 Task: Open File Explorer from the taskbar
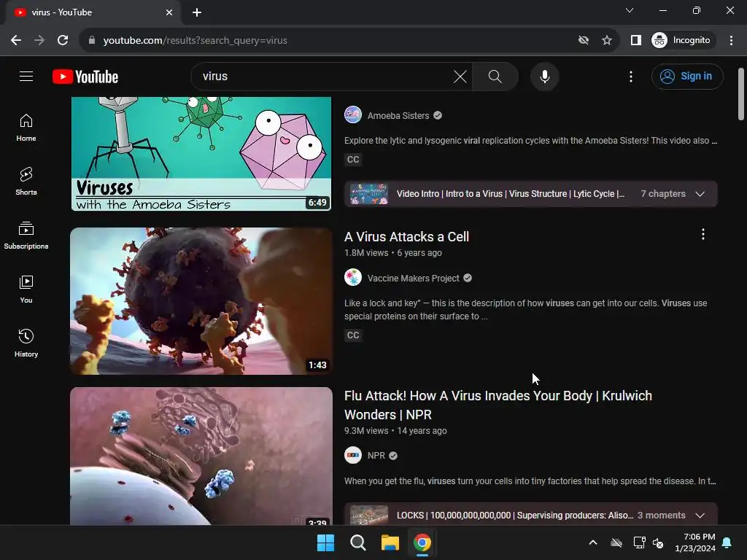point(390,542)
